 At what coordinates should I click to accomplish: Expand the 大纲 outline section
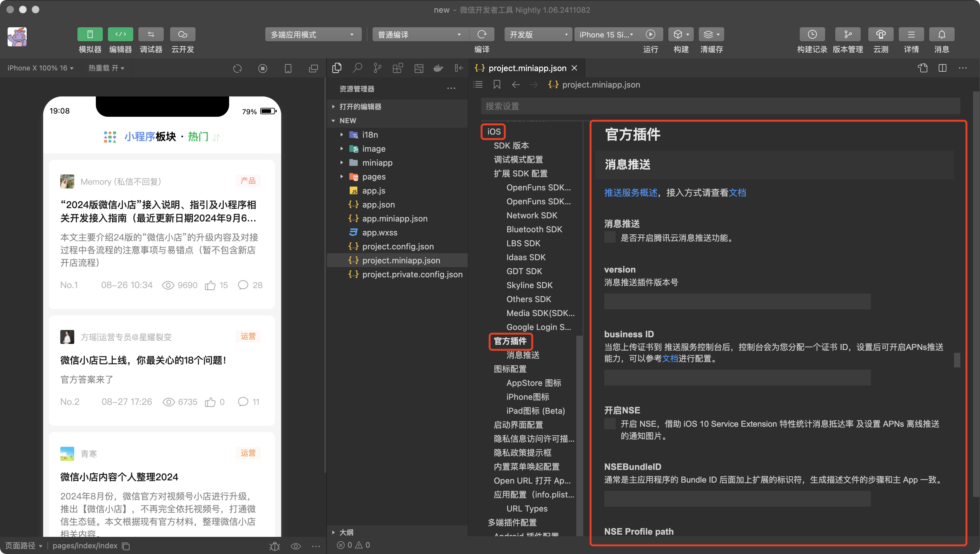[397, 532]
